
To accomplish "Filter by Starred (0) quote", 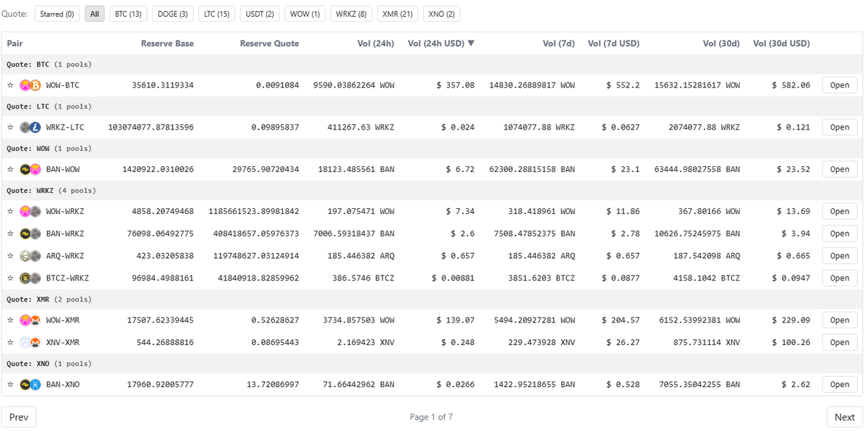I will tap(56, 14).
